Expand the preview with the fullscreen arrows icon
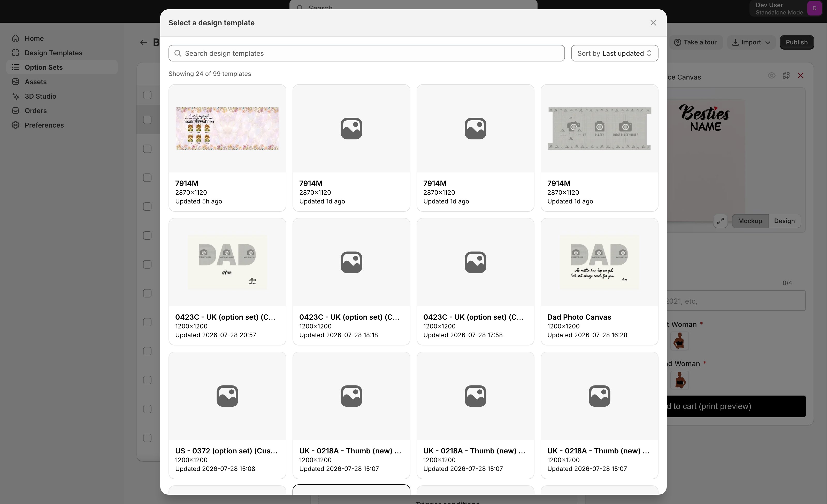This screenshot has width=827, height=504. tap(720, 221)
